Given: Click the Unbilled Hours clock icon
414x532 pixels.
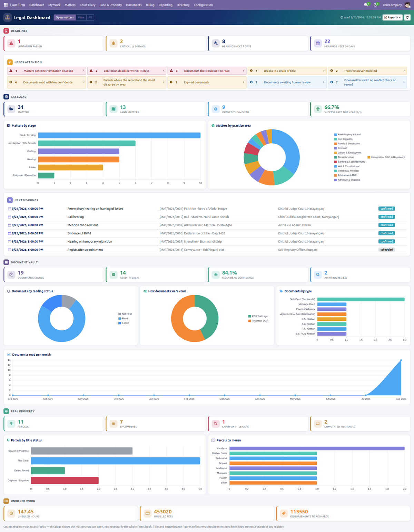Looking at the screenshot, I should 11,513.
